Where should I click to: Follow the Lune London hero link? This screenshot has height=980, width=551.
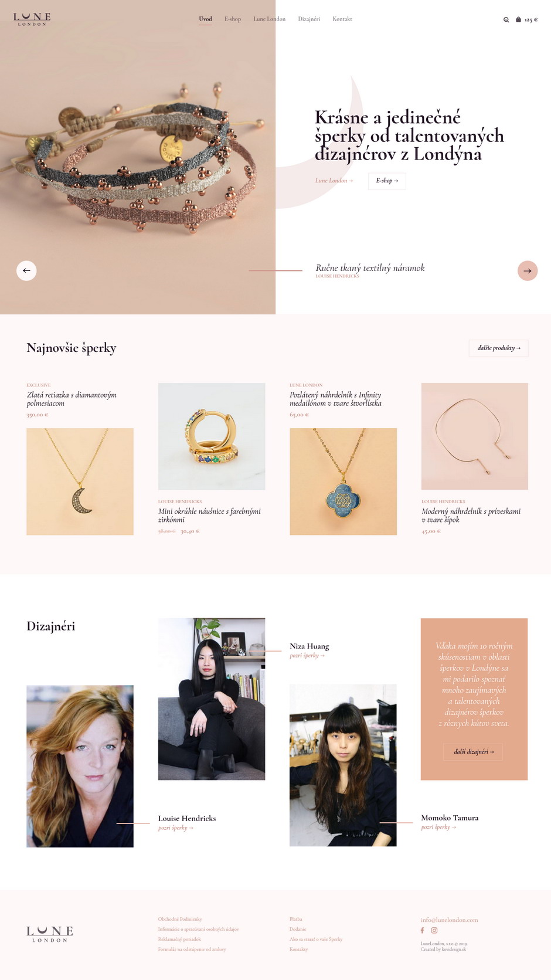point(334,181)
